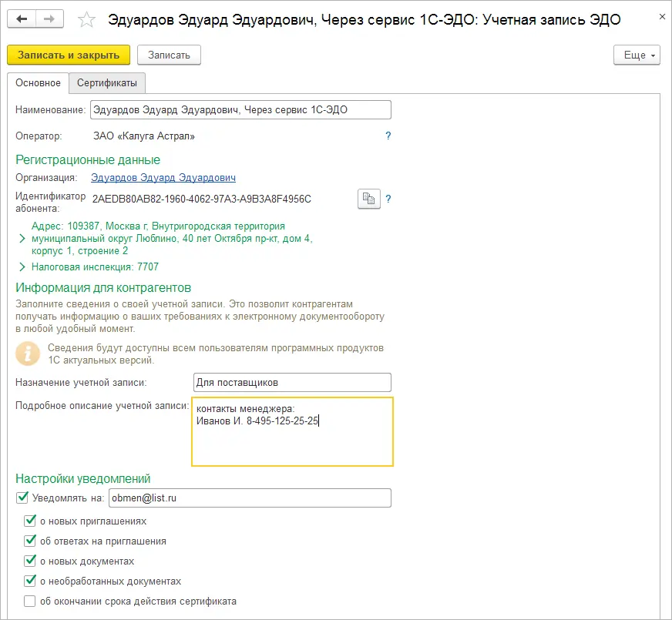672x620 pixels.
Task: Click the address text 109387, Москва г
Action: tap(106, 226)
